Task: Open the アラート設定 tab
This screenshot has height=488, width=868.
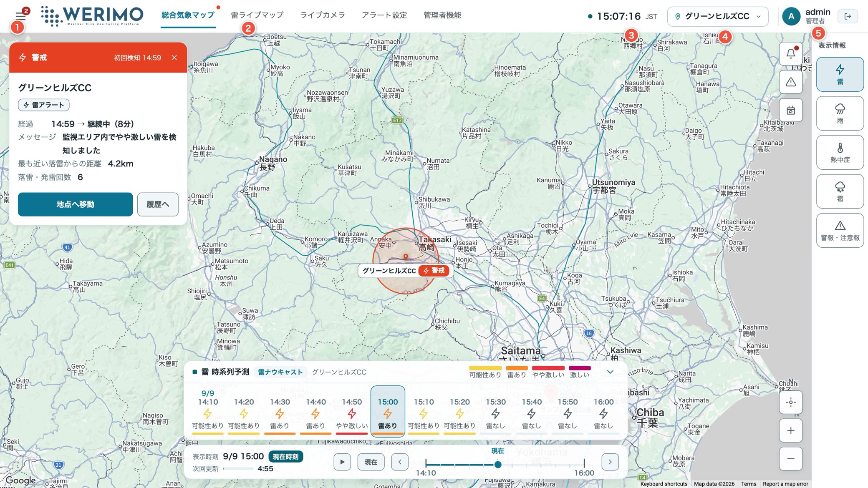Action: point(384,15)
